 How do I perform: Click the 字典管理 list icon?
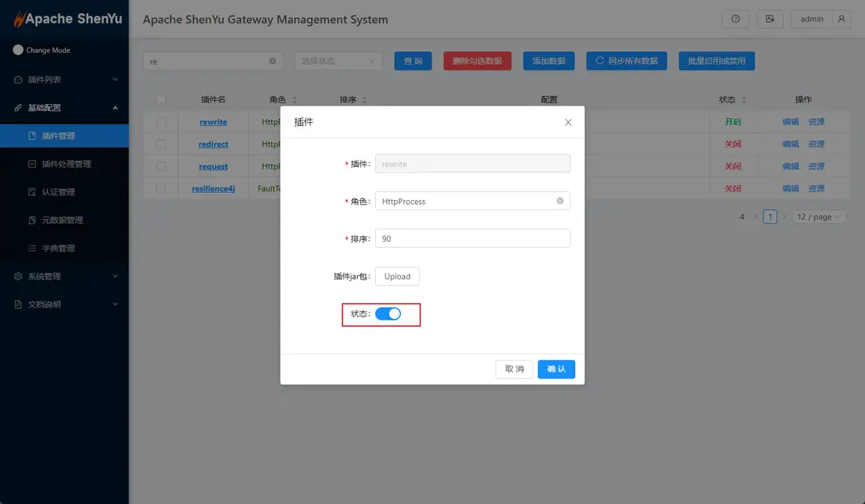[32, 248]
